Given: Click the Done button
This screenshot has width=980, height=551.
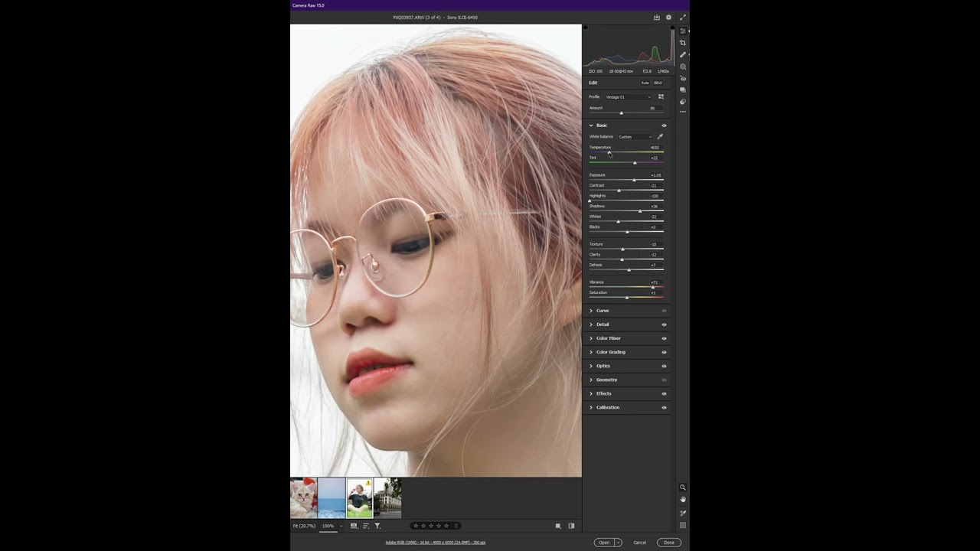Looking at the screenshot, I should (x=669, y=543).
